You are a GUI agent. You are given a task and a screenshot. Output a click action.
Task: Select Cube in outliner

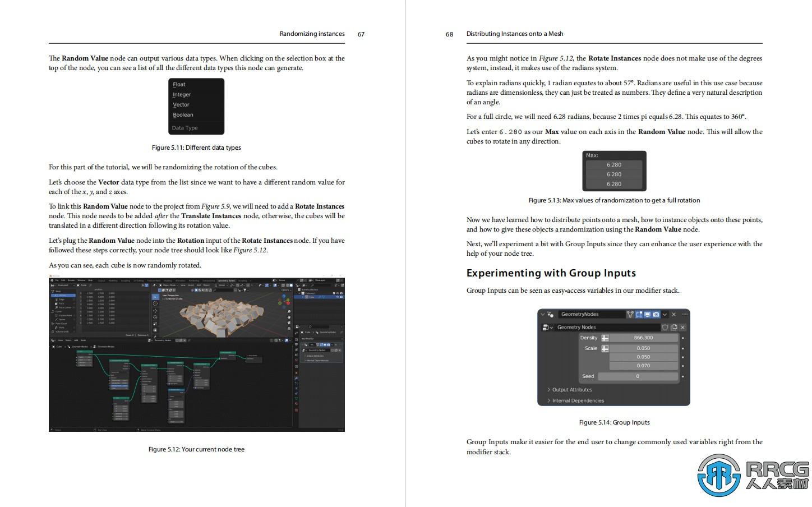coord(311,297)
